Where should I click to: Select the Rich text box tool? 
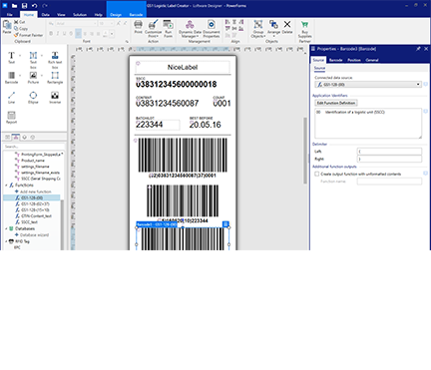pyautogui.click(x=55, y=60)
